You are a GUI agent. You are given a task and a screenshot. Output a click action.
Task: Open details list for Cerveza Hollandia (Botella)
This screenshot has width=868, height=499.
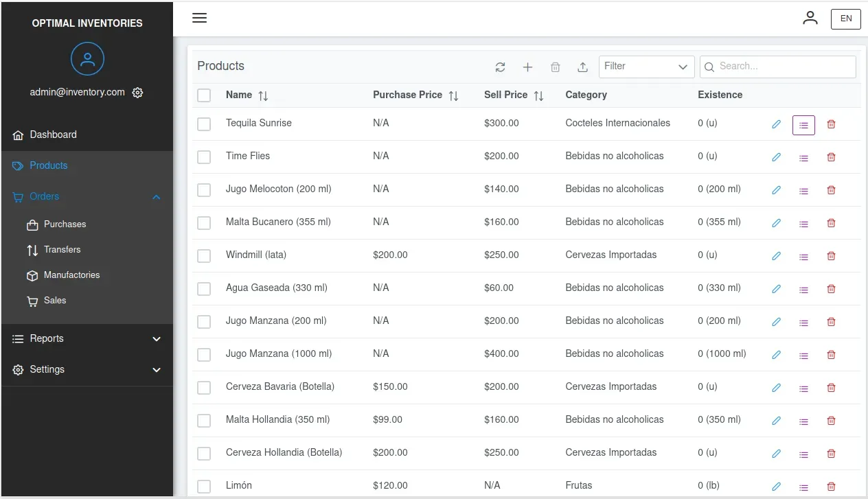pos(803,454)
